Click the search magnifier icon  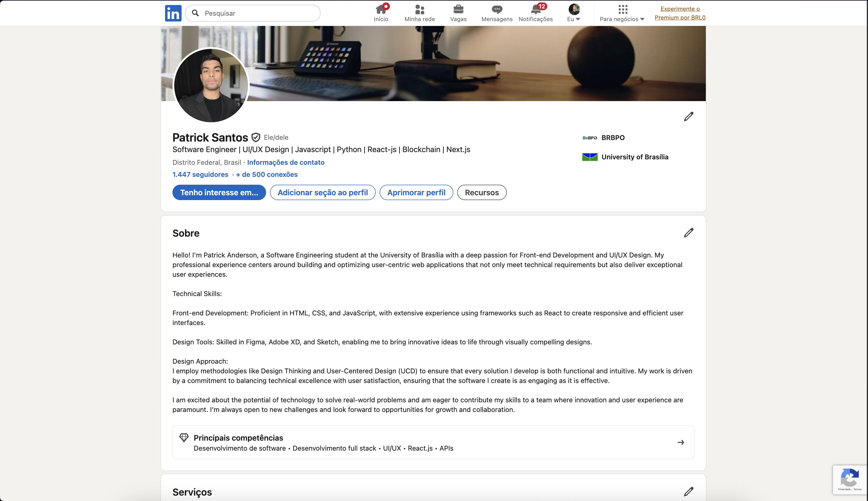pos(195,13)
